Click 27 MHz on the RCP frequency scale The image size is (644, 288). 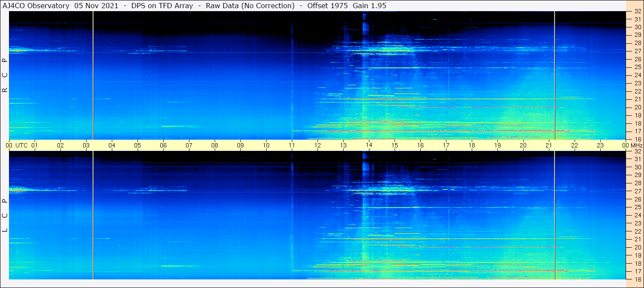point(637,51)
